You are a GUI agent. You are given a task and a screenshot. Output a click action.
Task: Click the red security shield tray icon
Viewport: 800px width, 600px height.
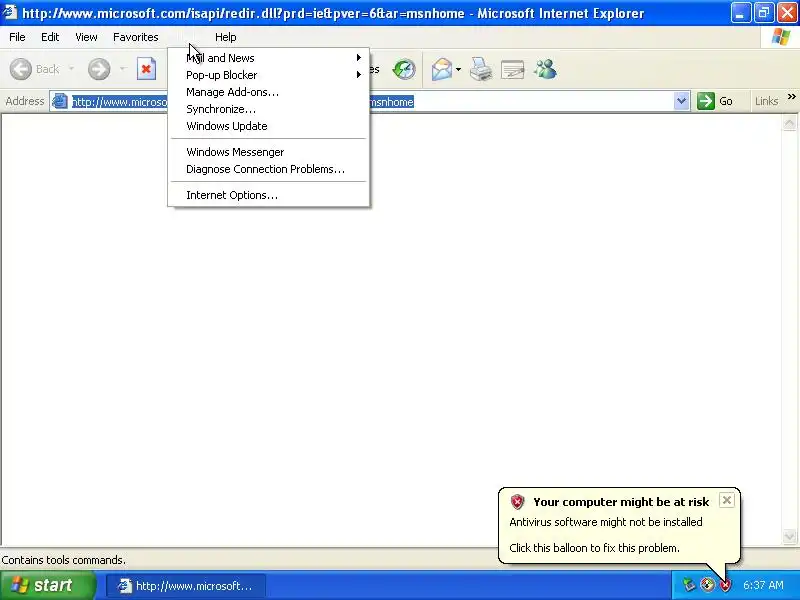click(x=726, y=585)
